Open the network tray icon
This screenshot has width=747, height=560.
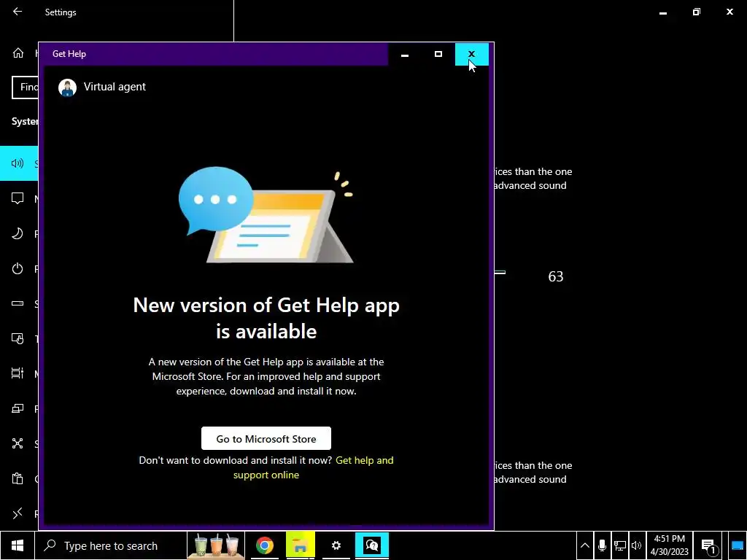pyautogui.click(x=620, y=545)
